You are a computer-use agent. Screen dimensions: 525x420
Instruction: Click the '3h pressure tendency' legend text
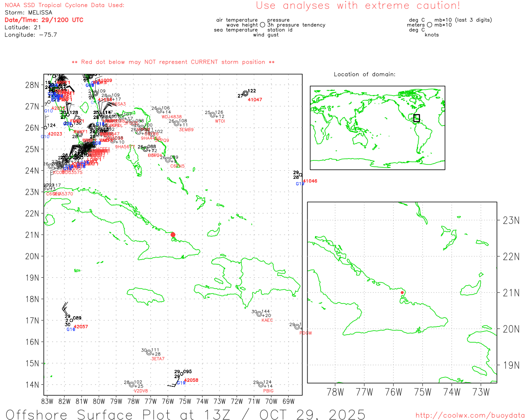tap(297, 25)
